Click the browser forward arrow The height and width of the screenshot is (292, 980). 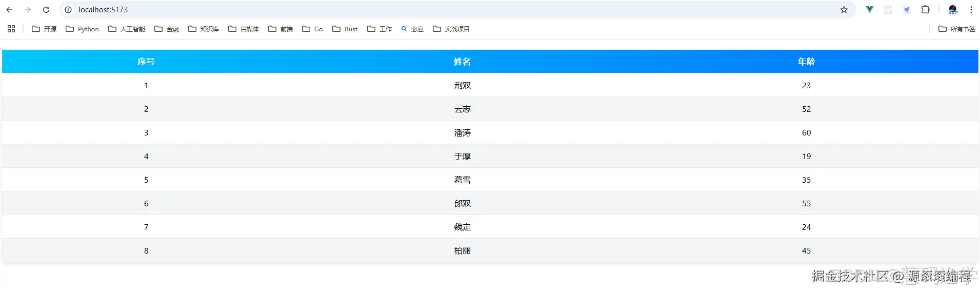(x=28, y=10)
